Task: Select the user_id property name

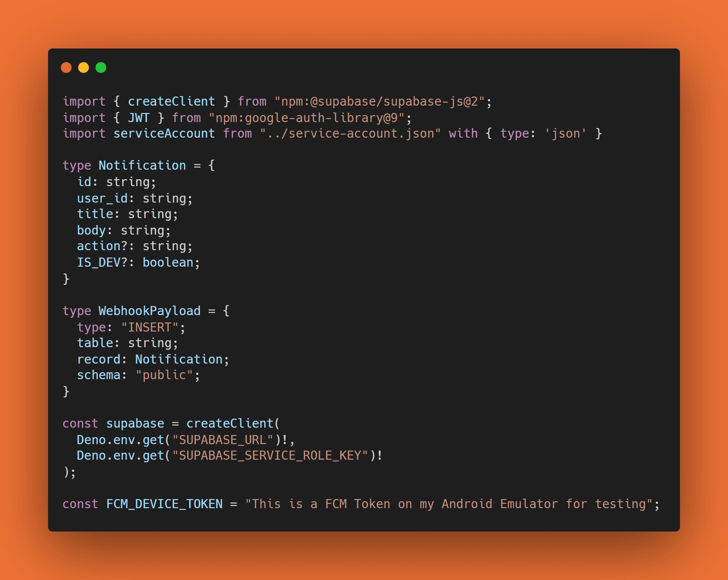Action: pos(102,198)
